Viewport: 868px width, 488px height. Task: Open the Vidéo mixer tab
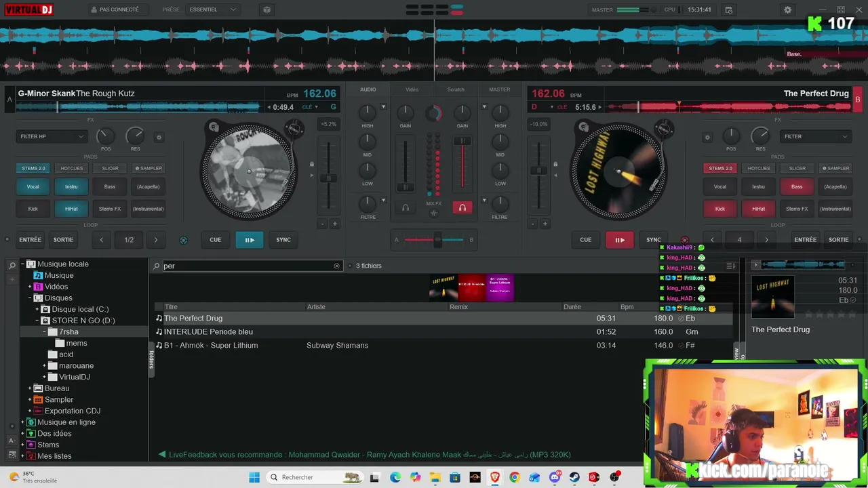click(412, 89)
